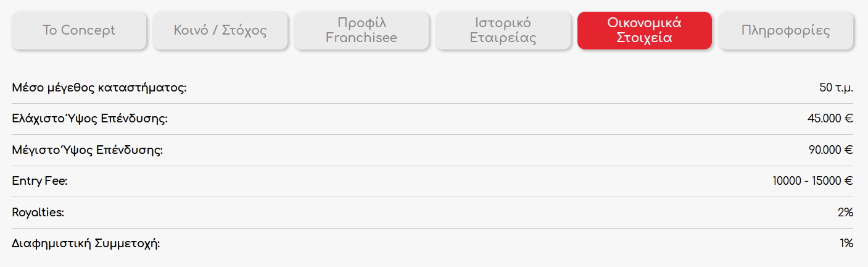The height and width of the screenshot is (267, 868).
Task: Click the 45.000 € minimum investment value
Action: click(830, 119)
